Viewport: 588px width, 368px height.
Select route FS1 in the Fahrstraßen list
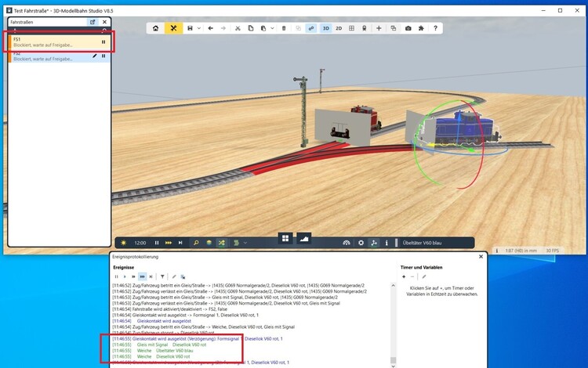(x=47, y=41)
